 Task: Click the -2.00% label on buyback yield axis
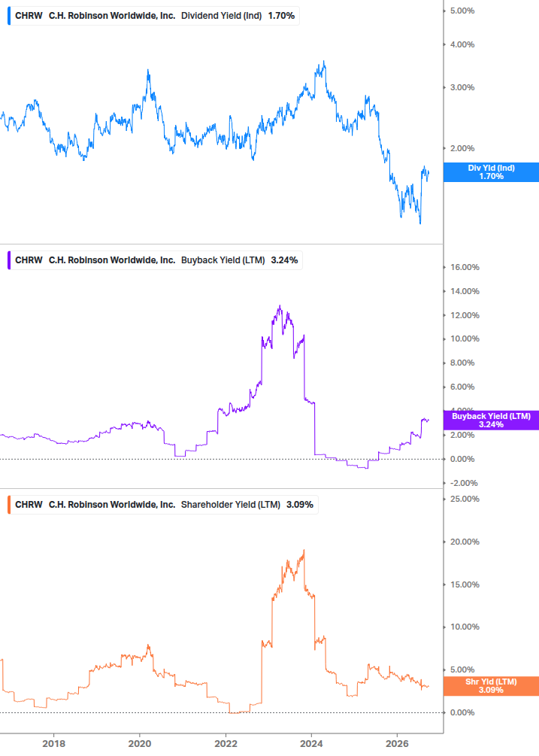[x=464, y=483]
